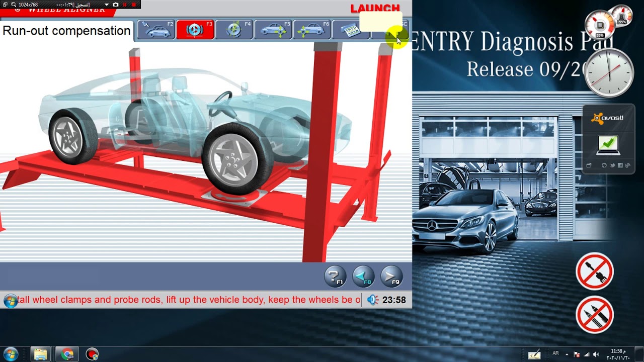Viewport: 644px width, 362px height.
Task: Click the avast protected status laptop icon
Action: (608, 145)
